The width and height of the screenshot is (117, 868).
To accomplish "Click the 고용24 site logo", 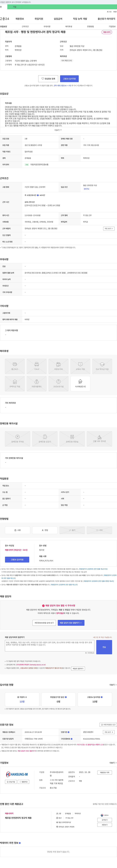I will [4, 19].
